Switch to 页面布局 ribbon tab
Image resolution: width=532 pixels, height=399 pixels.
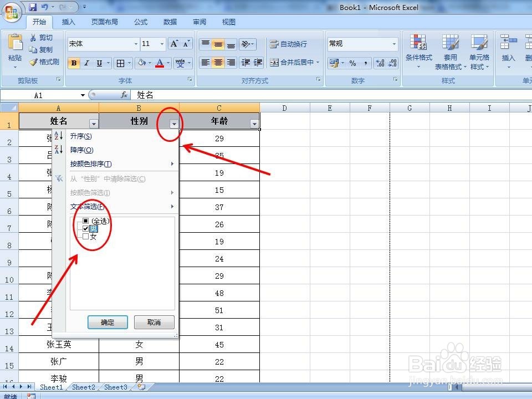coord(105,22)
